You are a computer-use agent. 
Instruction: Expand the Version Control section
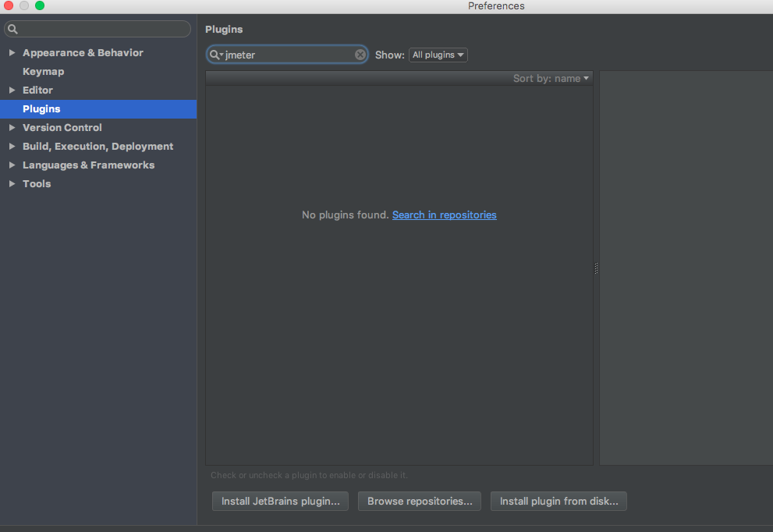[12, 127]
